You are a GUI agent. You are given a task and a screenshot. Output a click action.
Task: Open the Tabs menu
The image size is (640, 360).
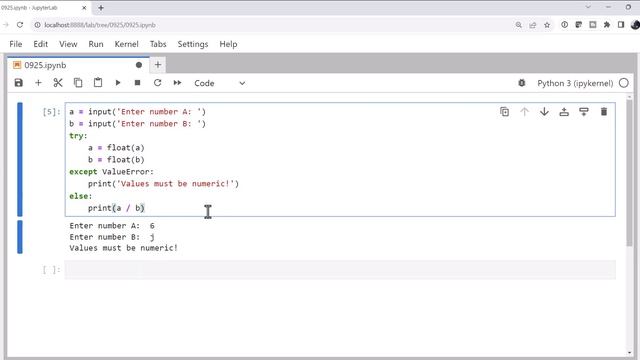tap(158, 44)
